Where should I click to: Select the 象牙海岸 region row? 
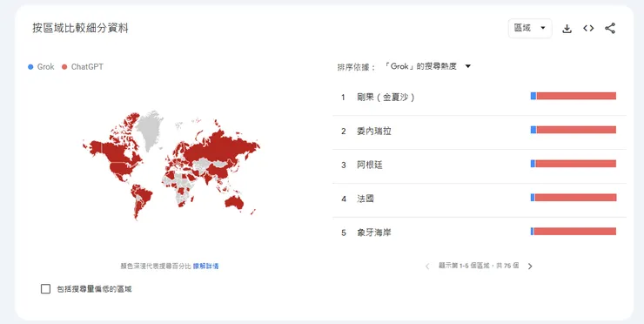[x=480, y=233]
